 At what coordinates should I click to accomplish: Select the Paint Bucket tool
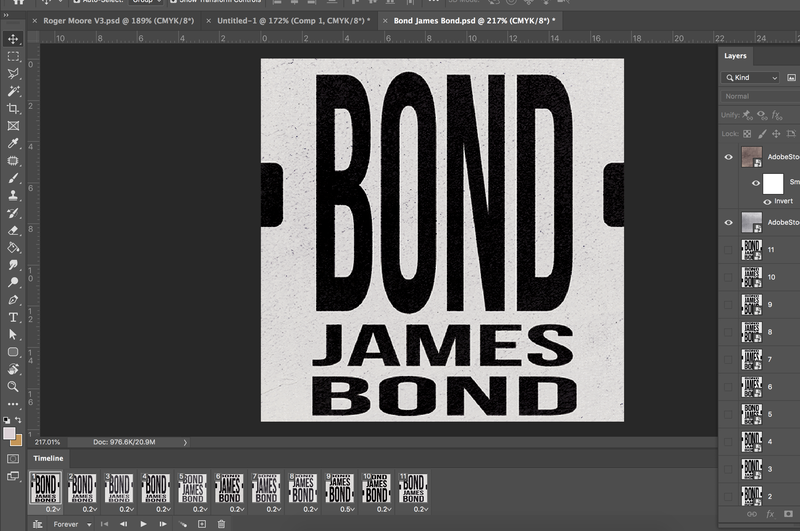(13, 247)
